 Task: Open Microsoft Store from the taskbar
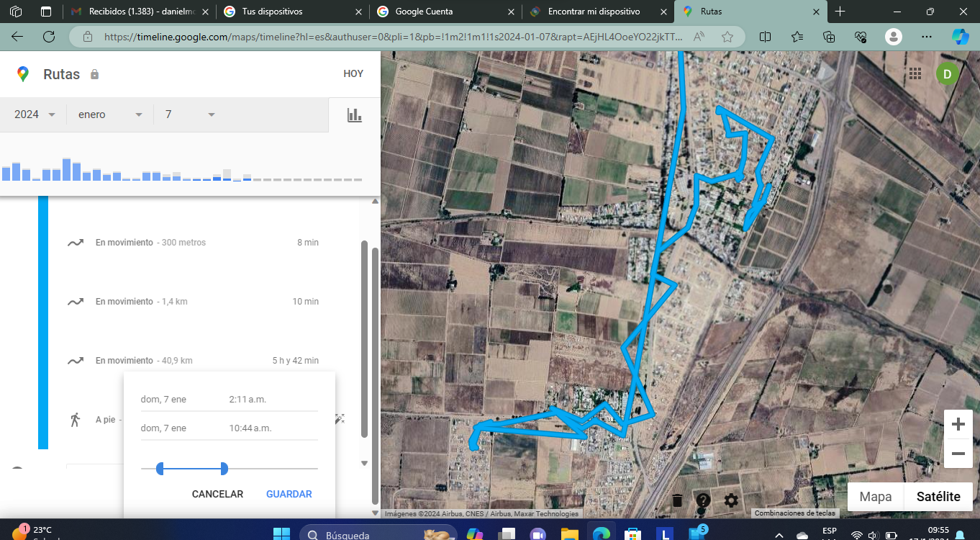click(632, 534)
